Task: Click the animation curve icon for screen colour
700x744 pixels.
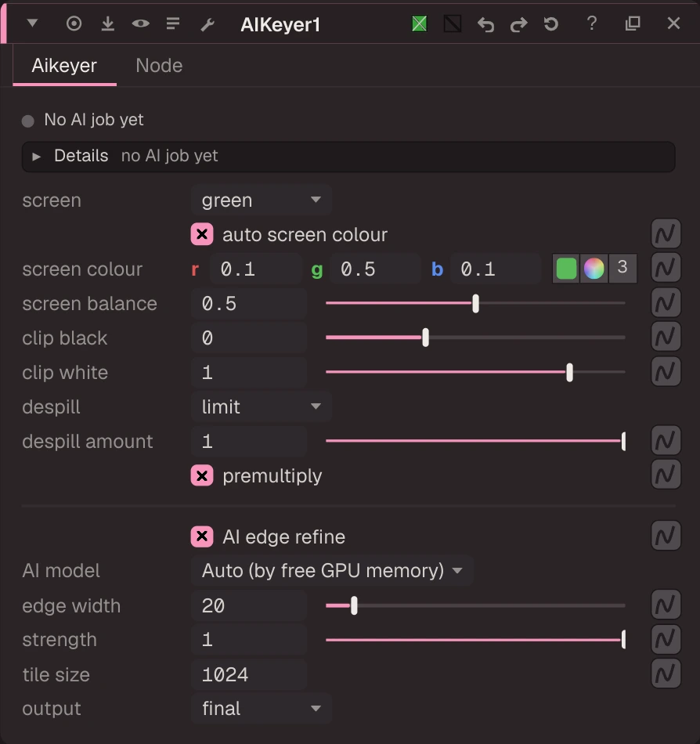Action: [666, 268]
